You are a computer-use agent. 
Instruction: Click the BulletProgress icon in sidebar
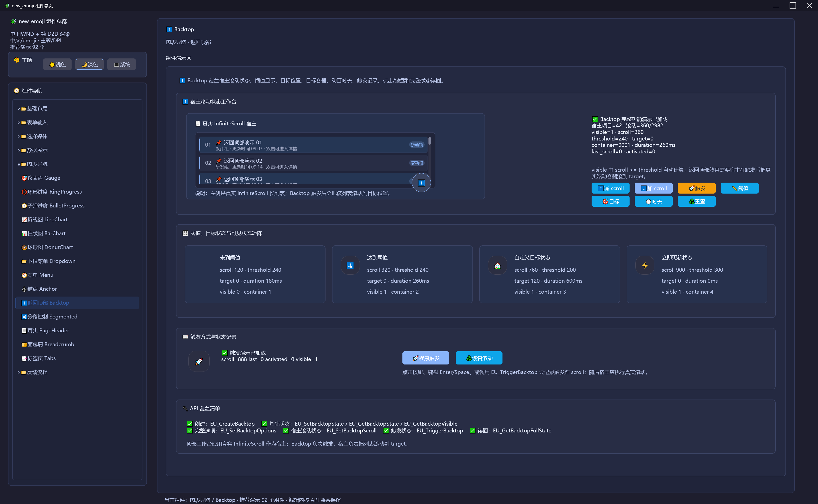click(x=24, y=206)
